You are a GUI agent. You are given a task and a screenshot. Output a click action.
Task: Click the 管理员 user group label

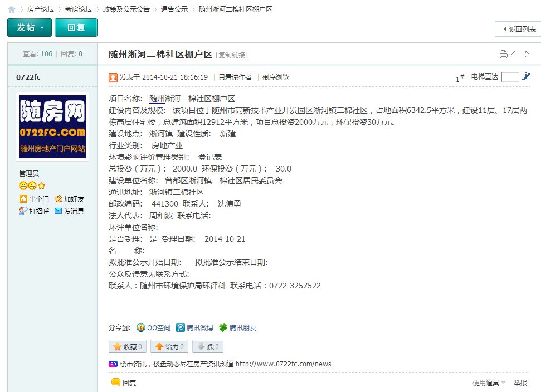[x=29, y=173]
